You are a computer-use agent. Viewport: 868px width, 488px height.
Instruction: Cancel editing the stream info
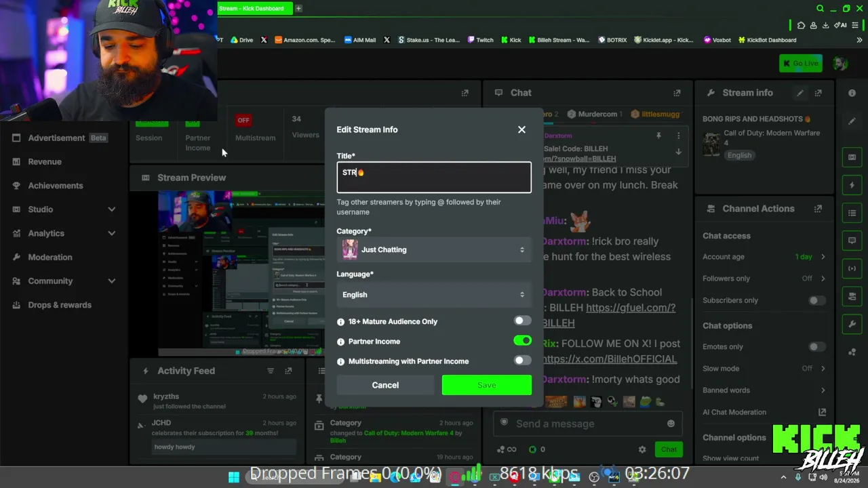pyautogui.click(x=385, y=385)
